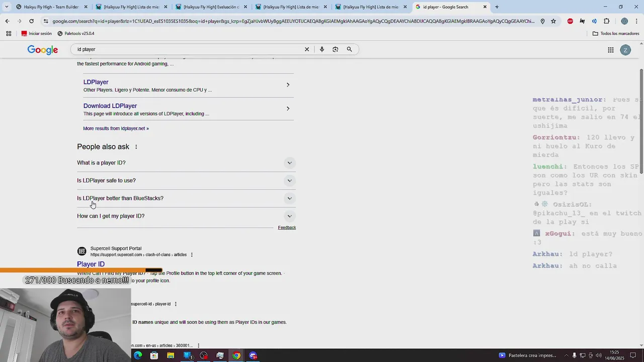Open tab search dropdown arrow

point(7,7)
